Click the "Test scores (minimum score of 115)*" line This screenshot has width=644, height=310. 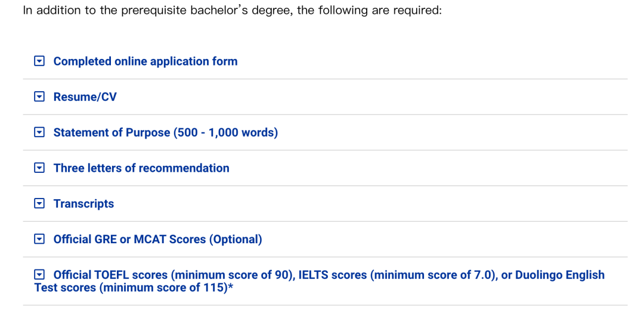click(134, 287)
